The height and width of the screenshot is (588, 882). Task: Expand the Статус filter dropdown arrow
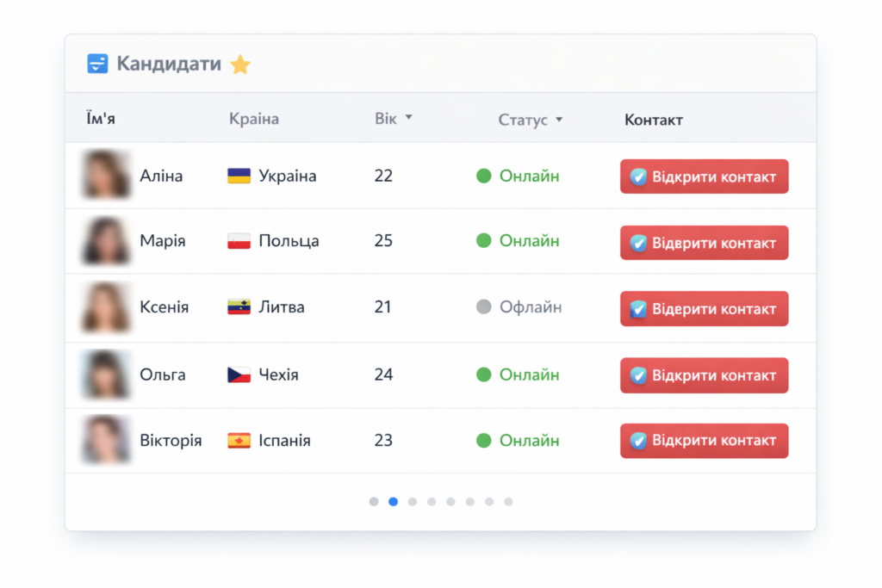(558, 119)
